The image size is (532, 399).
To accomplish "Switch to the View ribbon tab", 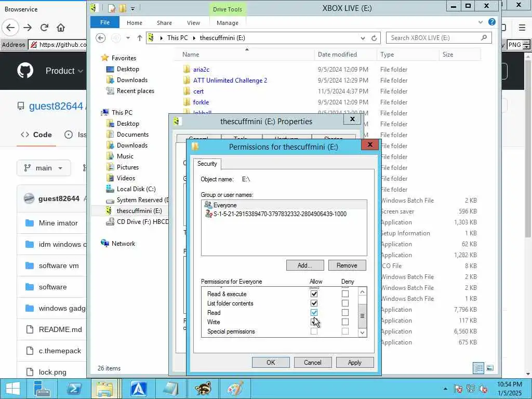I will pos(193,23).
